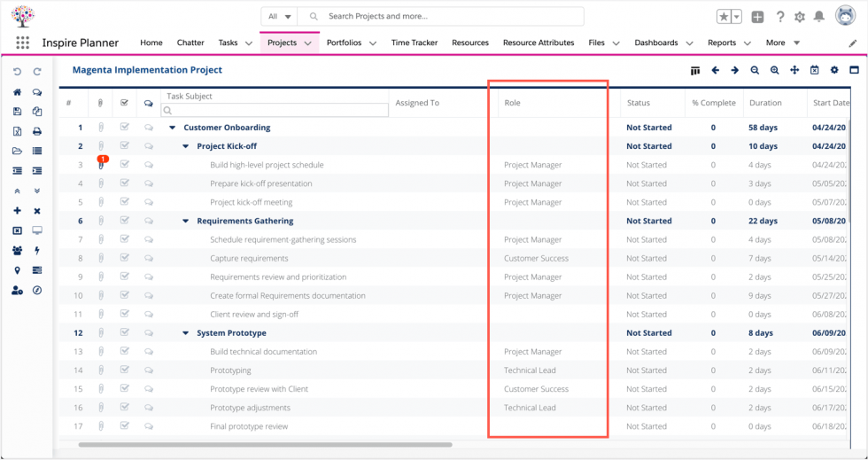Toggle the checkmark box in row 1
The height and width of the screenshot is (460, 868).
point(125,127)
